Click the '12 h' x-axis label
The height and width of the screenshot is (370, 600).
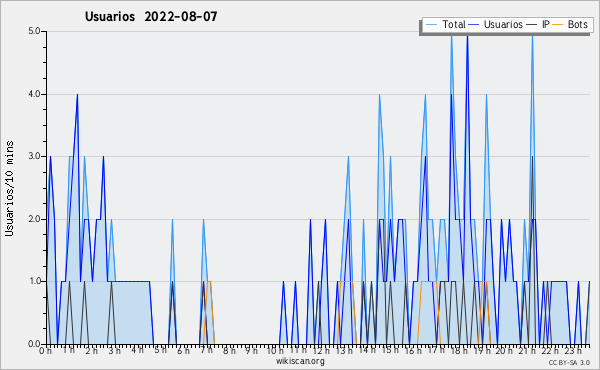point(321,351)
